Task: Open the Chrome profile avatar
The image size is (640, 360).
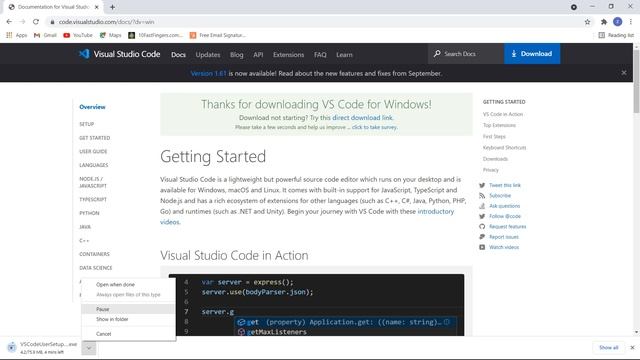Action: [618, 22]
